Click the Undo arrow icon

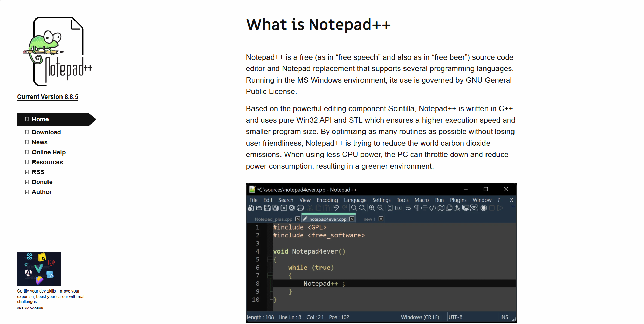(336, 208)
